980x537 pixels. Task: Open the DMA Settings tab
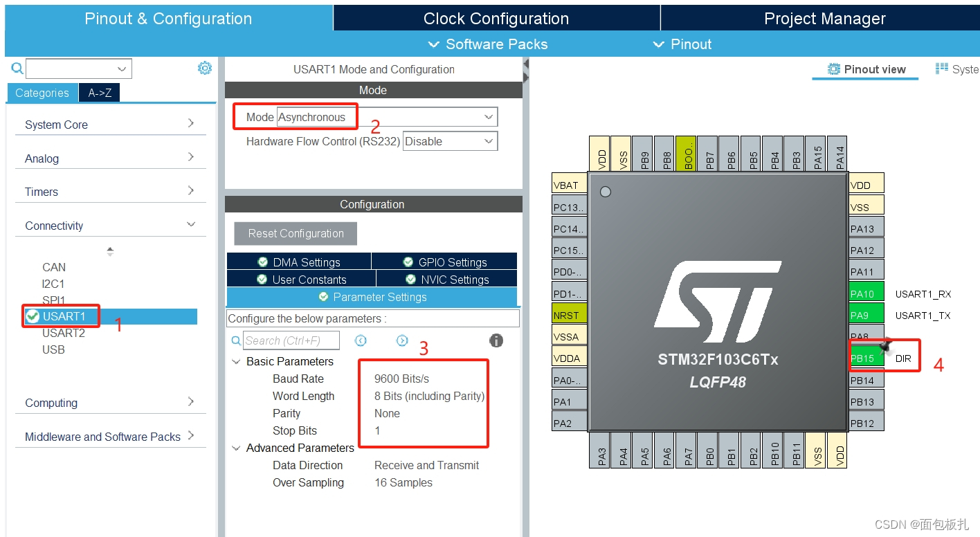pos(299,262)
